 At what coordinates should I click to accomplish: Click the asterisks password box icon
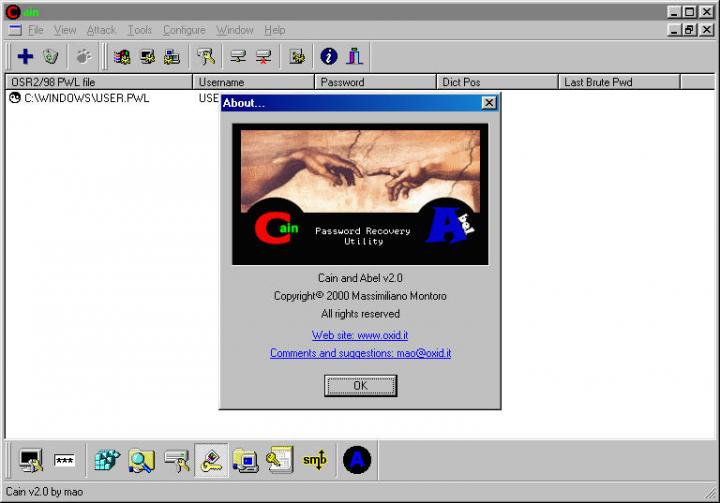[64, 460]
